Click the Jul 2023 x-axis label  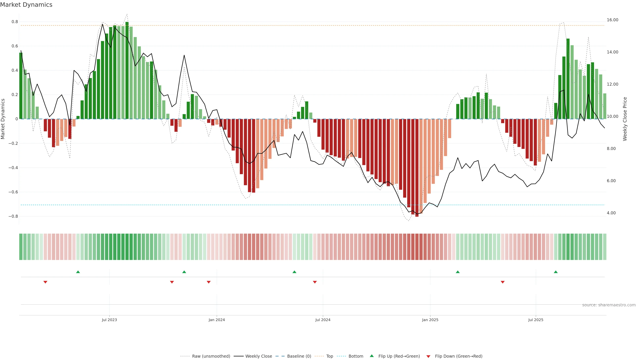pyautogui.click(x=109, y=320)
